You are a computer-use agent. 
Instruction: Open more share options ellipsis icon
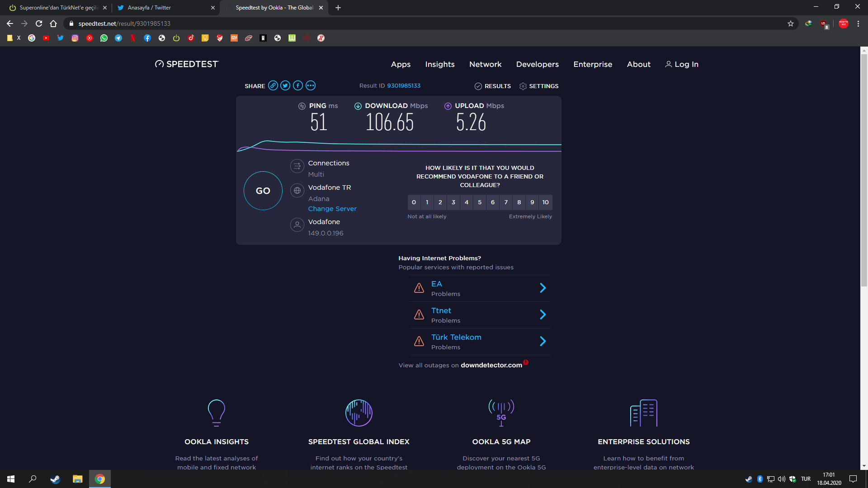(311, 86)
